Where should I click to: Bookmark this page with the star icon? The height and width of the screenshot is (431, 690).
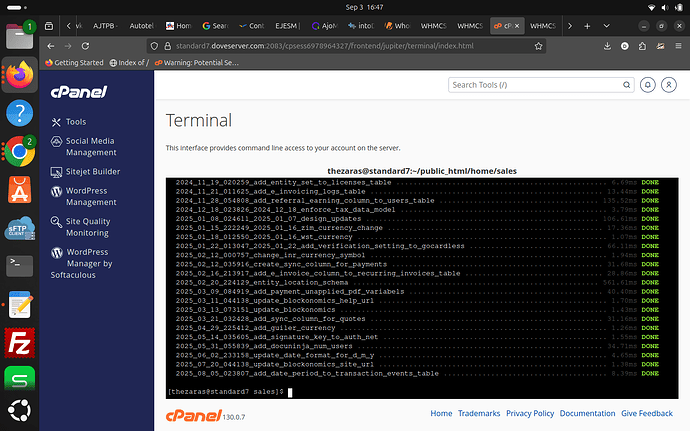point(538,46)
